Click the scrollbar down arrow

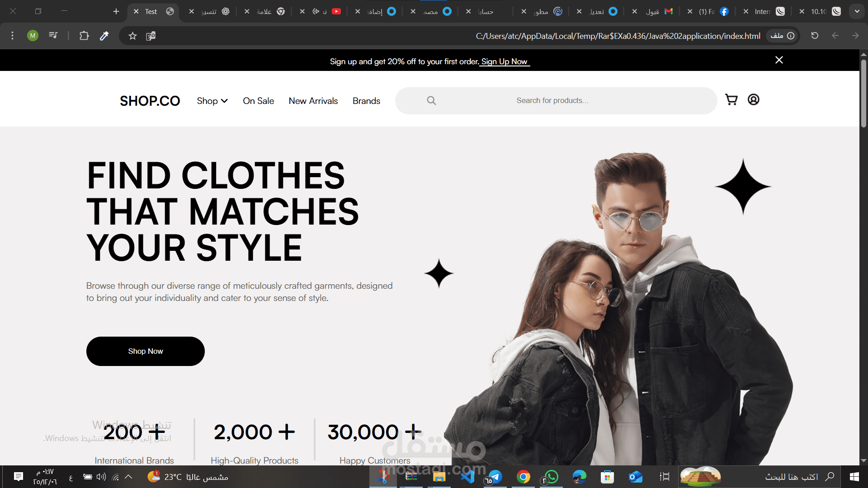tap(863, 460)
